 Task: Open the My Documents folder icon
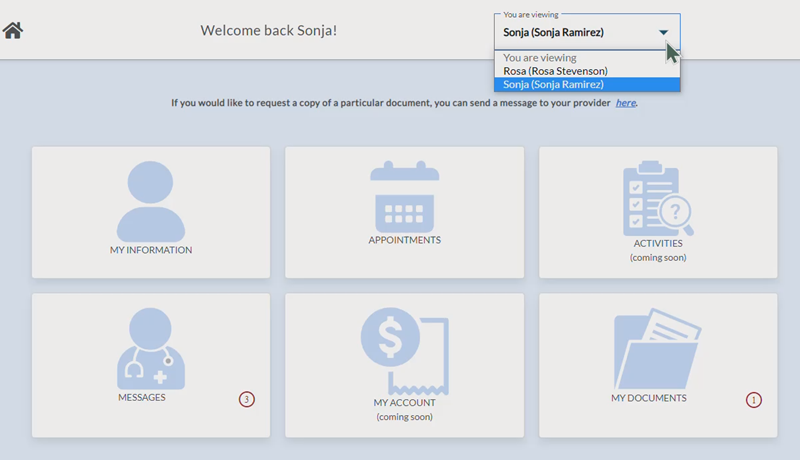click(x=657, y=350)
